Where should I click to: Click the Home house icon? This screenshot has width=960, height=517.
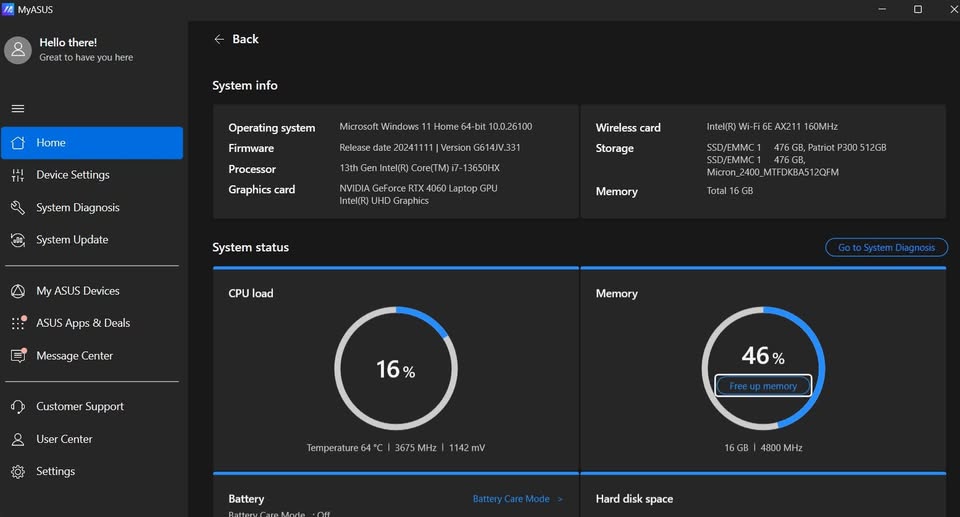18,143
